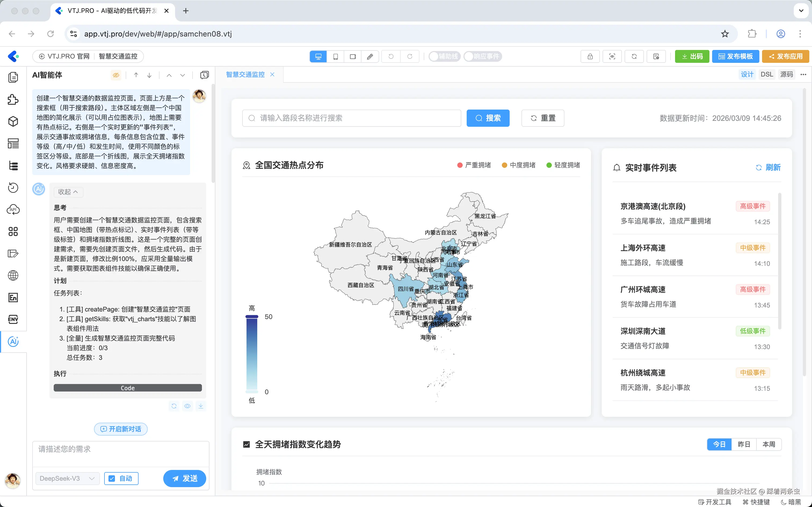The width and height of the screenshot is (812, 507).
Task: Uncheck the 自动 checkbox
Action: tap(112, 479)
